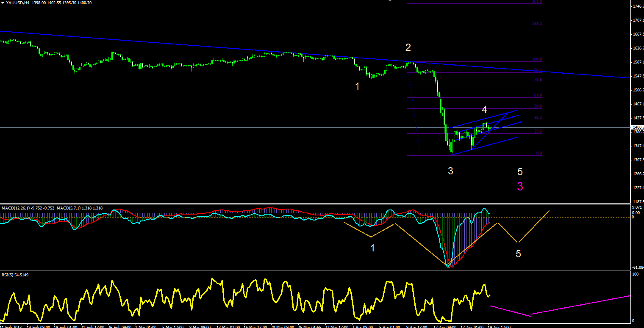Image resolution: width=644 pixels, height=328 pixels.
Task: Click the 1227.1 price axis value
Action: pyautogui.click(x=638, y=188)
